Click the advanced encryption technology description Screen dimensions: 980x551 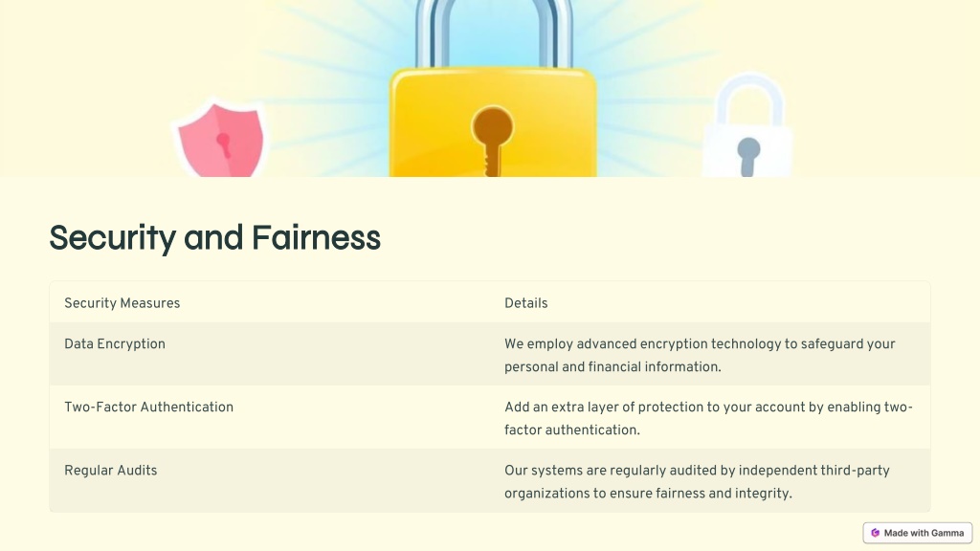[x=700, y=356]
